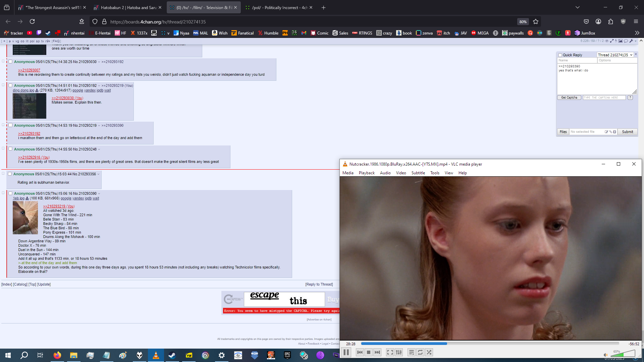
Task: Pause the VLC video playback
Action: click(346, 352)
